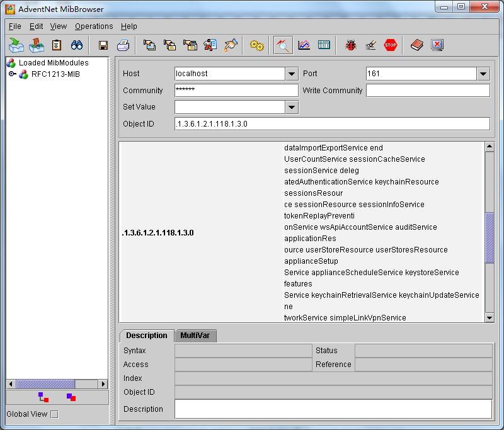
Task: Click the Description text area at bottom
Action: 333,409
